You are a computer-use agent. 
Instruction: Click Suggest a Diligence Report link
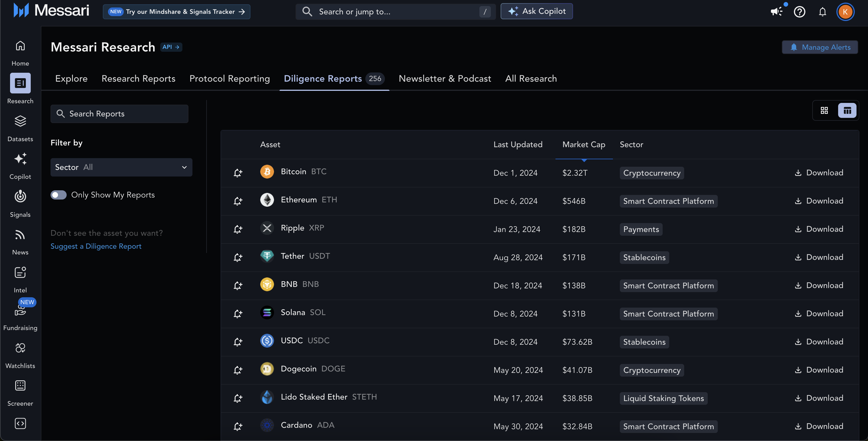[96, 246]
